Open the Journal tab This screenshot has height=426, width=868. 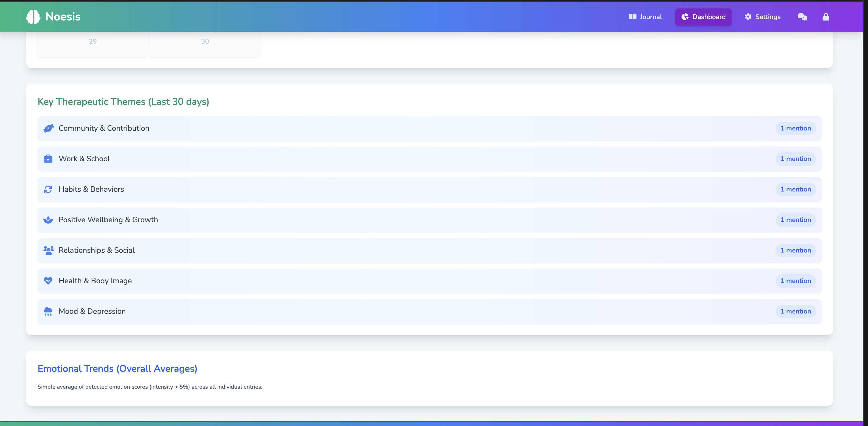tap(645, 17)
